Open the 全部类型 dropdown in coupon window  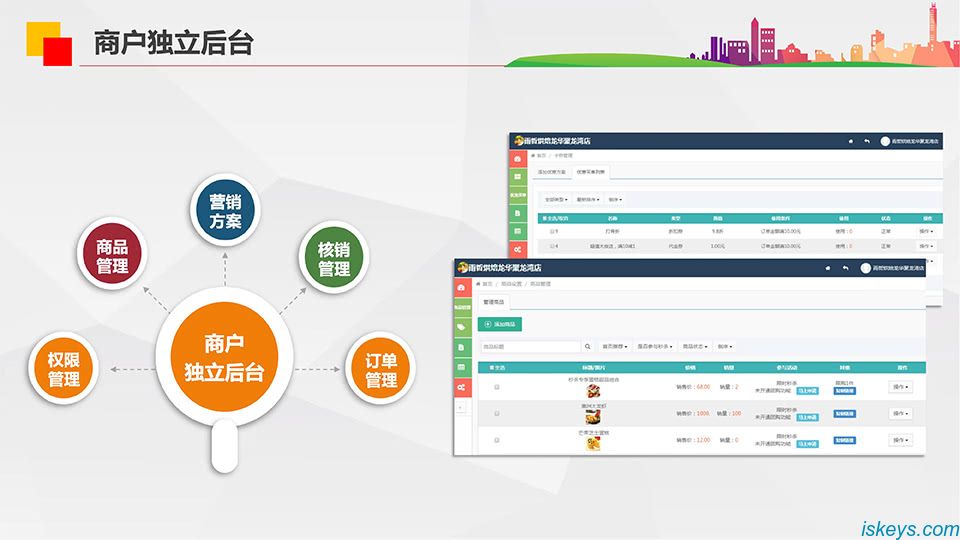click(555, 199)
